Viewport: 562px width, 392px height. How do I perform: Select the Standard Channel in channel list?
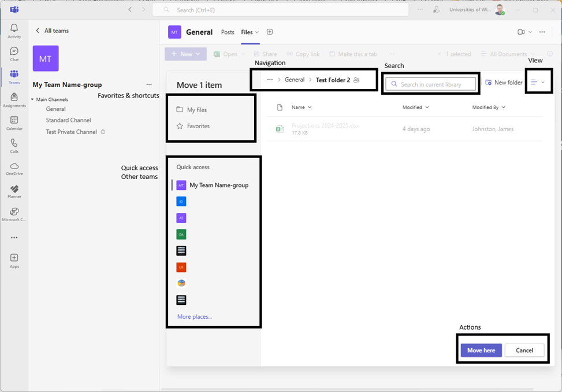click(x=68, y=120)
